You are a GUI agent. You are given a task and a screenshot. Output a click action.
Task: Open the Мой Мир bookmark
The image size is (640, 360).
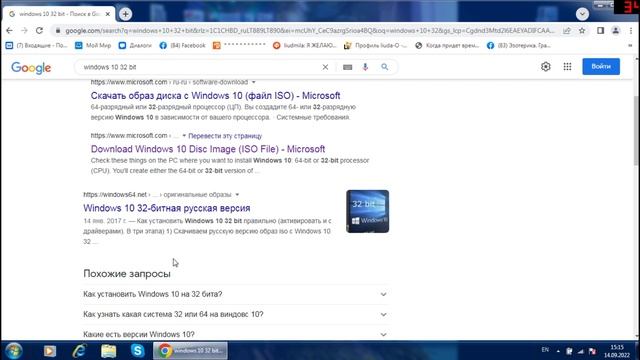93,45
